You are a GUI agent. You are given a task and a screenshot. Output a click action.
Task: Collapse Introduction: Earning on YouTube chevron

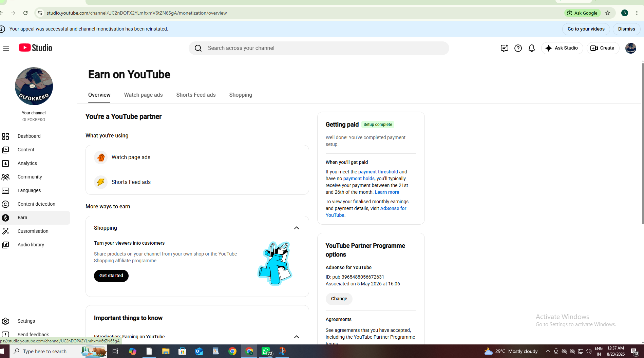296,337
